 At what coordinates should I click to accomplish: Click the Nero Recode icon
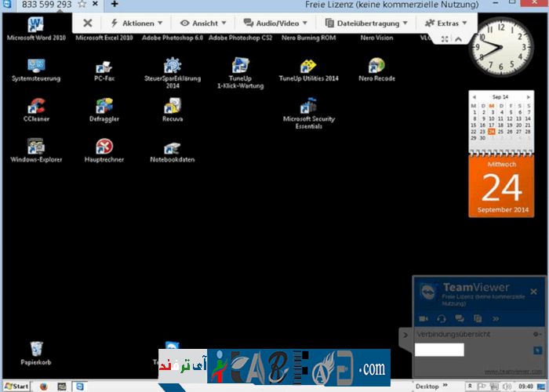pyautogui.click(x=376, y=67)
